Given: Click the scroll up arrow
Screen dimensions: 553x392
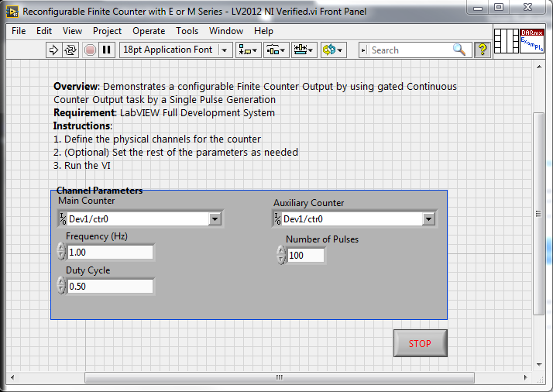Looking at the screenshot, I should click(539, 67).
